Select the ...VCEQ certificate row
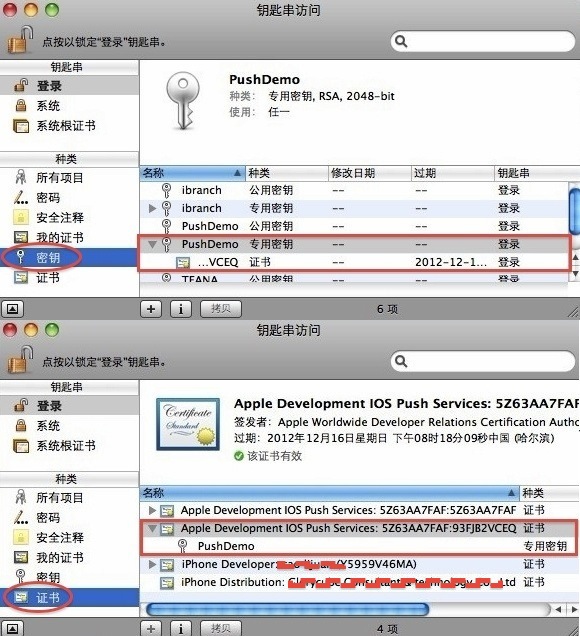Screen dimensions: 580x636 [354, 262]
